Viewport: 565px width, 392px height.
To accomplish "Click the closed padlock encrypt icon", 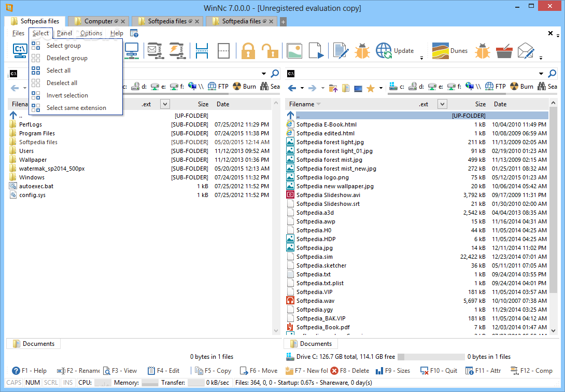I will pyautogui.click(x=248, y=50).
